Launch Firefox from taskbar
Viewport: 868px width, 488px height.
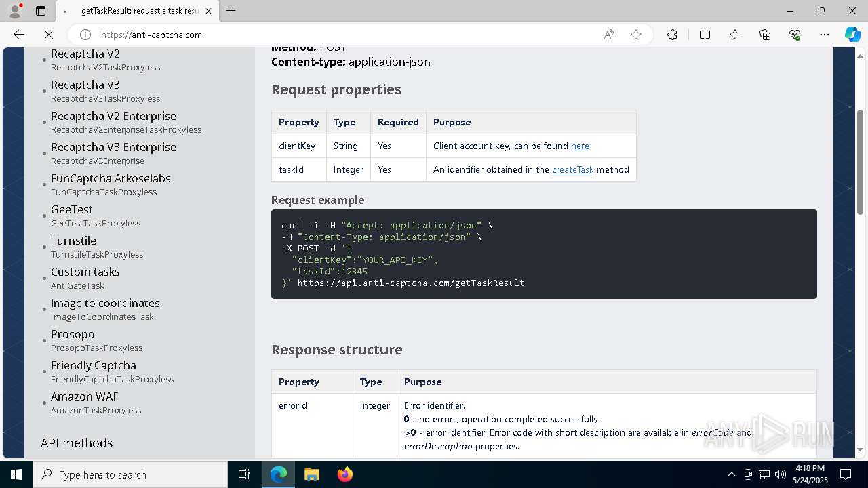coord(344,474)
